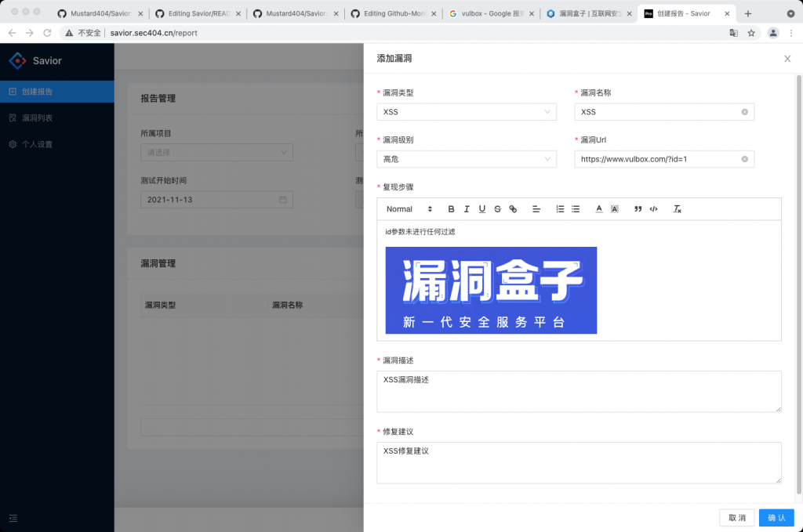This screenshot has height=532, width=803.
Task: Apply italic formatting to the text
Action: pyautogui.click(x=467, y=208)
